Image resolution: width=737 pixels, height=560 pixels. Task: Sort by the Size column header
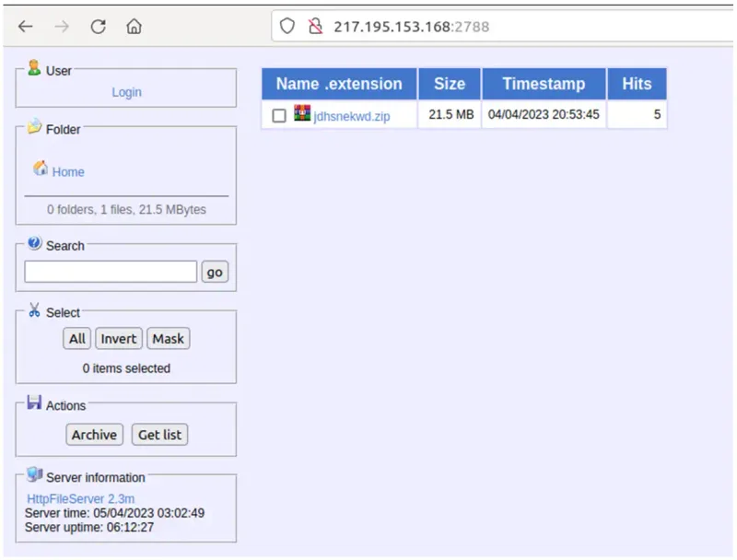pyautogui.click(x=450, y=84)
